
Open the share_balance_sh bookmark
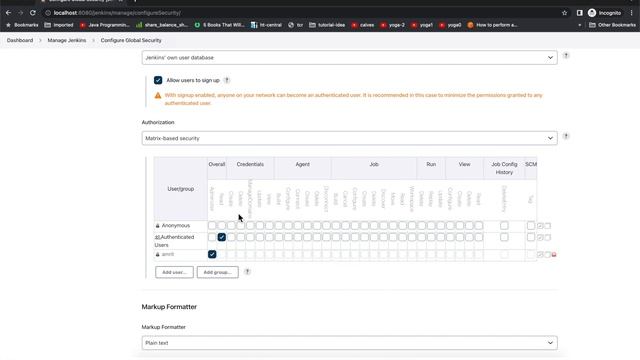click(x=162, y=25)
